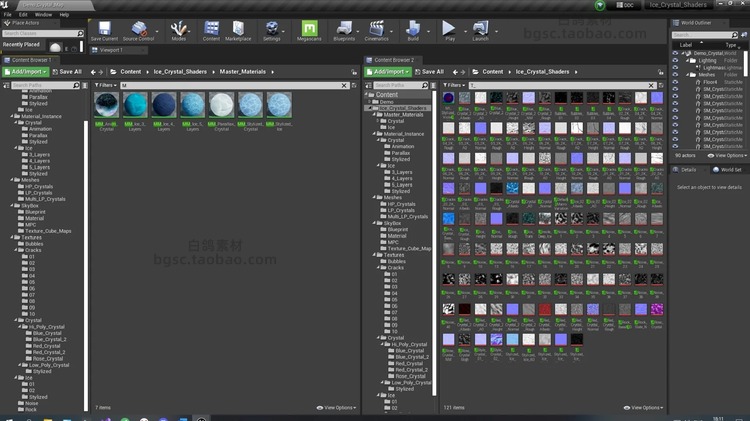Switch to the Content Browser 1 tab
Image resolution: width=750 pixels, height=421 pixels.
tap(29, 60)
